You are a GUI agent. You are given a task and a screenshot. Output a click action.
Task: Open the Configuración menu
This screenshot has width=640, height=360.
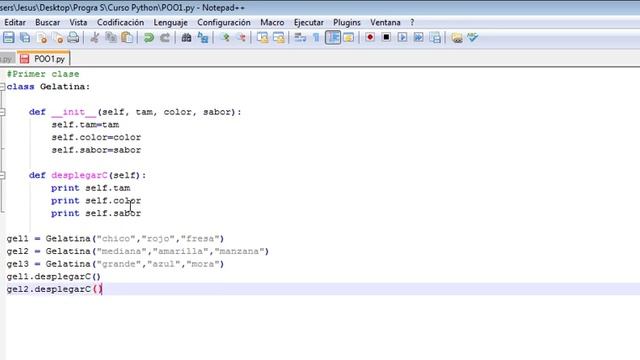224,22
